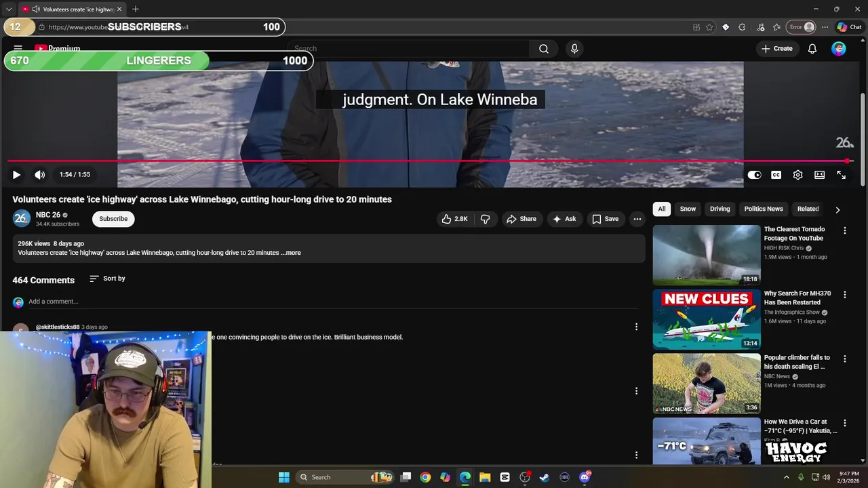Screen dimensions: 868x488
Task: Show more filter chips with right arrow
Action: pos(837,209)
